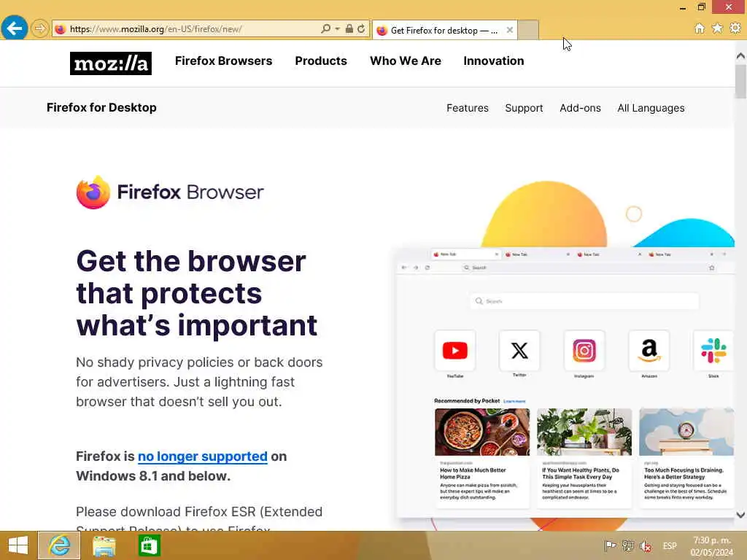This screenshot has height=560, width=747.
Task: Go to the Add-ons link
Action: 580,108
